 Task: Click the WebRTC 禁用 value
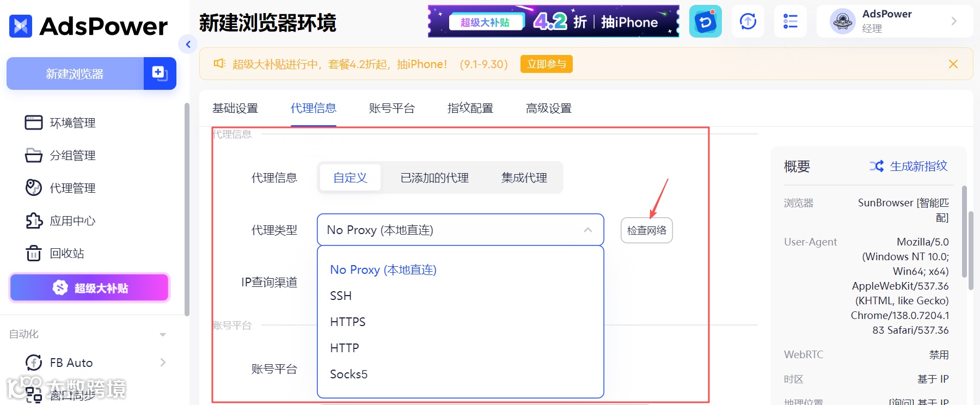pos(939,354)
